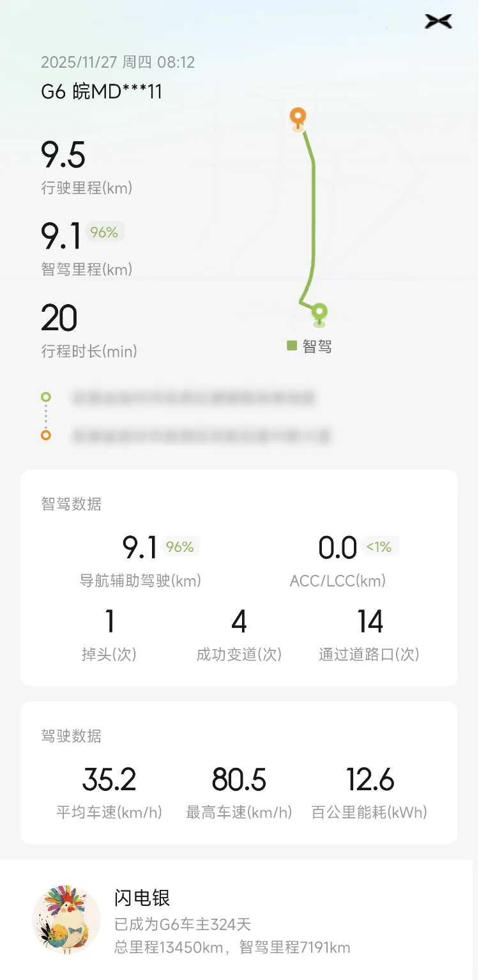The image size is (479, 980).
Task: Click the XPeng logo icon
Action: pos(438,22)
